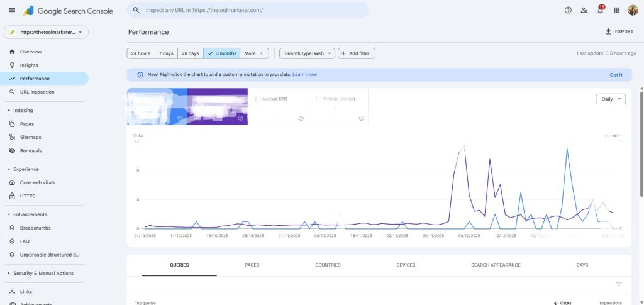This screenshot has height=305, width=644.
Task: Open the Help question mark icon
Action: coord(568,10)
